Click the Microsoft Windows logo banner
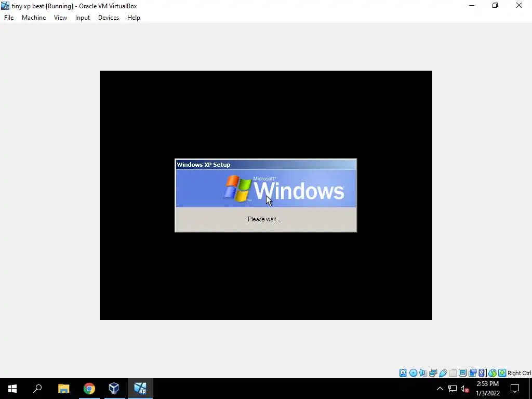 tap(265, 188)
